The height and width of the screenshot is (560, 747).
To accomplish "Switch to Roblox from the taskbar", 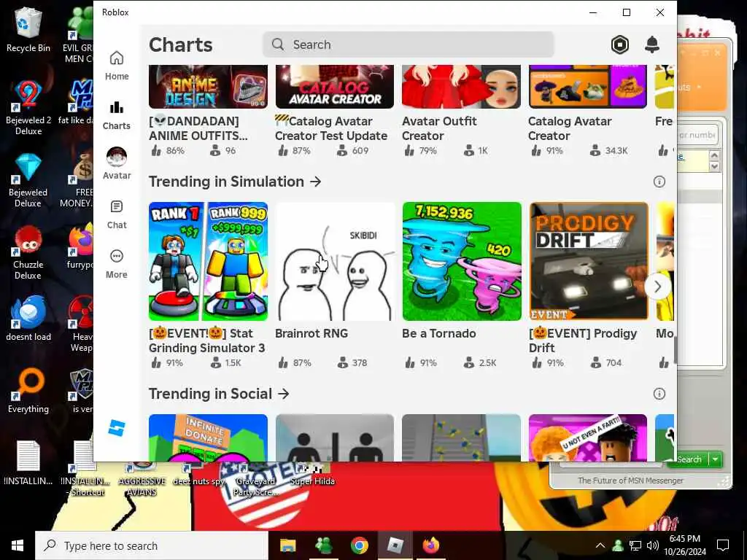I will pyautogui.click(x=395, y=545).
